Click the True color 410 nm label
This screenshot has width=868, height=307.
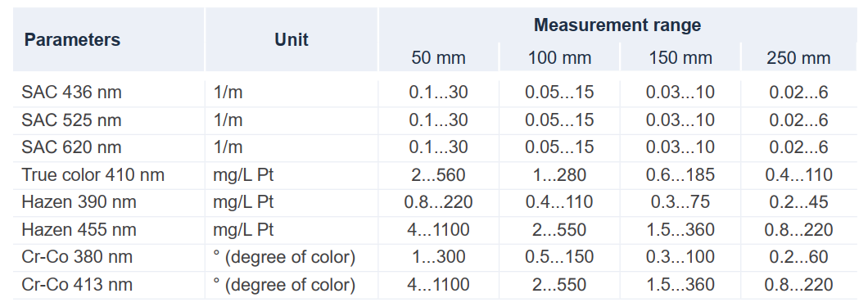(x=93, y=175)
